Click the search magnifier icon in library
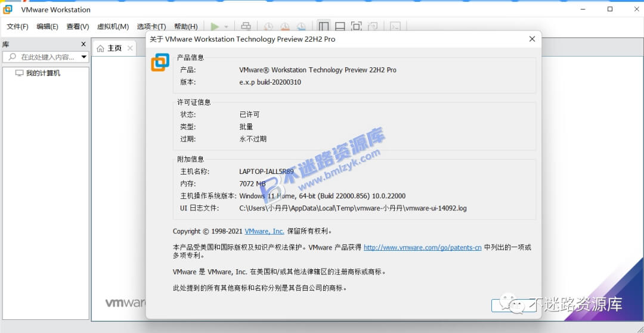This screenshot has width=644, height=333. (13, 57)
